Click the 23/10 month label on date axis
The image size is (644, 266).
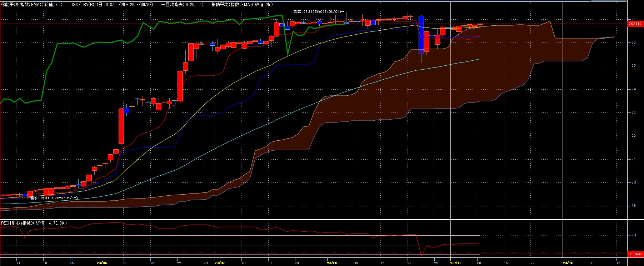(568, 263)
